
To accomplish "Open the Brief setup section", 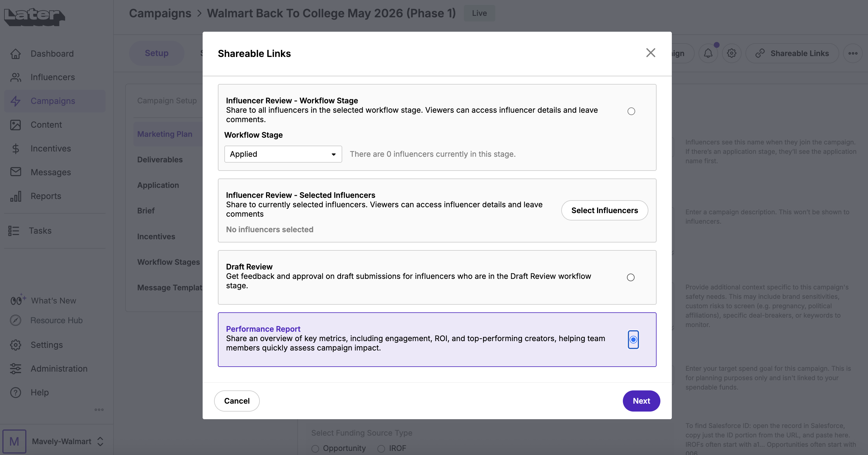I will [x=146, y=210].
